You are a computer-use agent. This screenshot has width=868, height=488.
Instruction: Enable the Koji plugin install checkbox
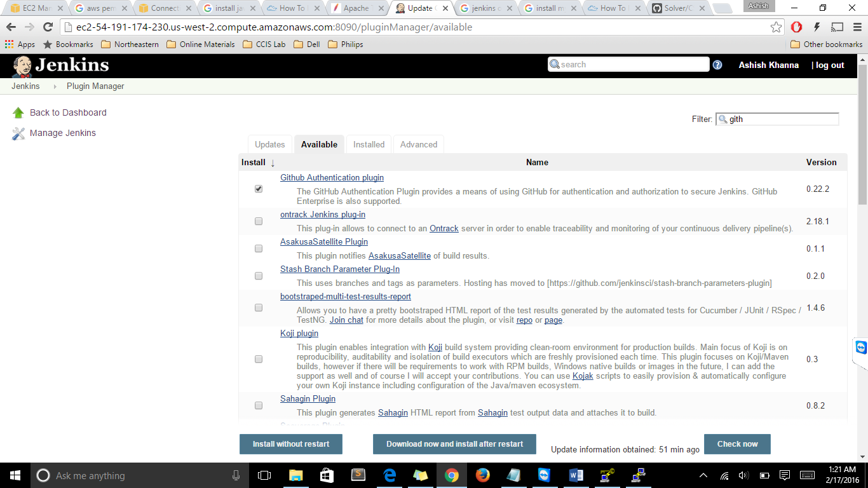click(259, 359)
